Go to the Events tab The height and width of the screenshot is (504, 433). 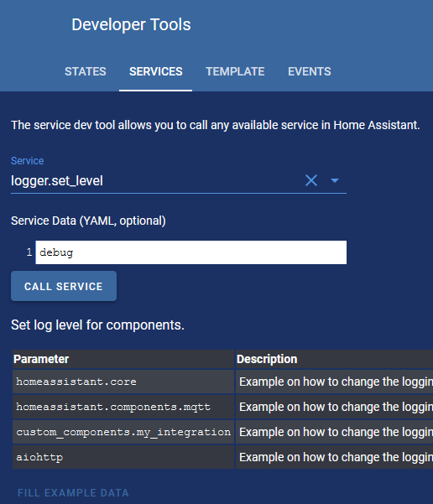pos(309,71)
